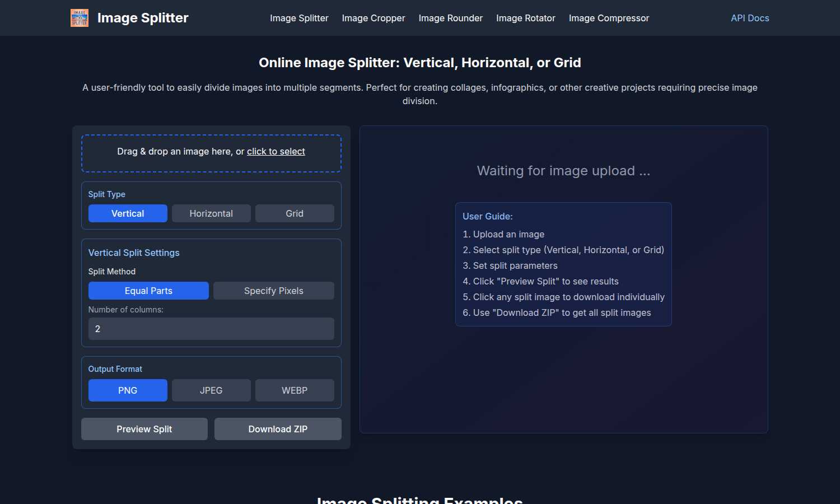Click the 'Split Method' label

coord(112,272)
